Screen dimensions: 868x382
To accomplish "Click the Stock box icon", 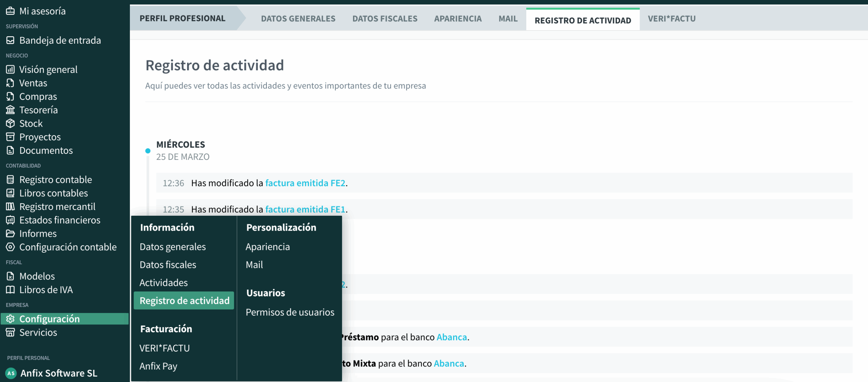I will (x=10, y=123).
